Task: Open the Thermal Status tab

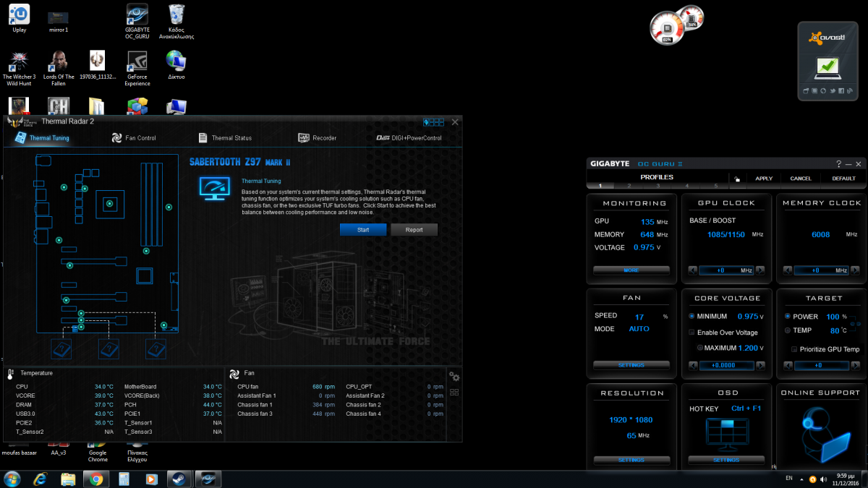Action: pyautogui.click(x=225, y=137)
